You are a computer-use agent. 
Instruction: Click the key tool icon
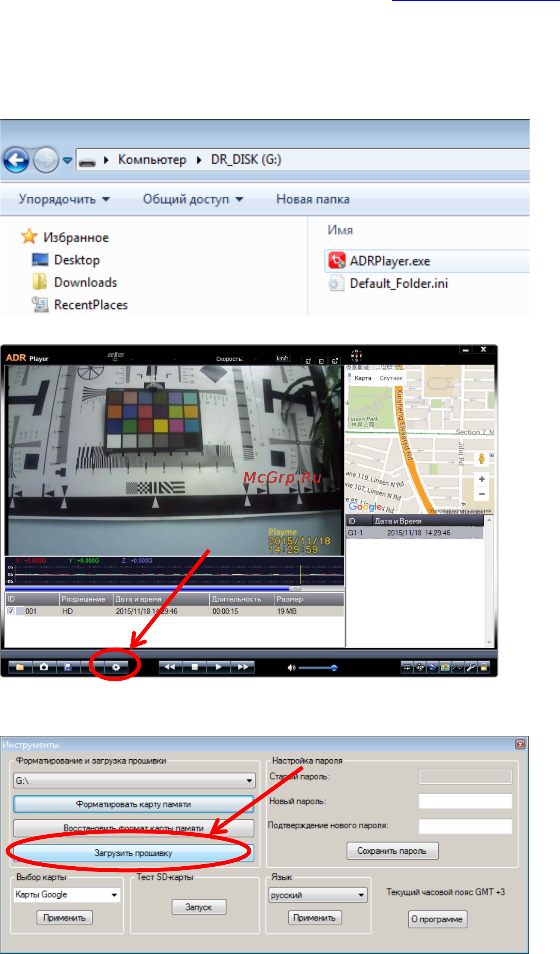[x=471, y=667]
